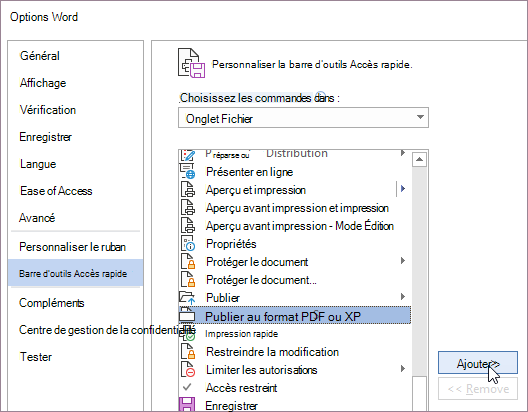
Task: Click the Accès restreint checkmark icon
Action: [x=187, y=387]
